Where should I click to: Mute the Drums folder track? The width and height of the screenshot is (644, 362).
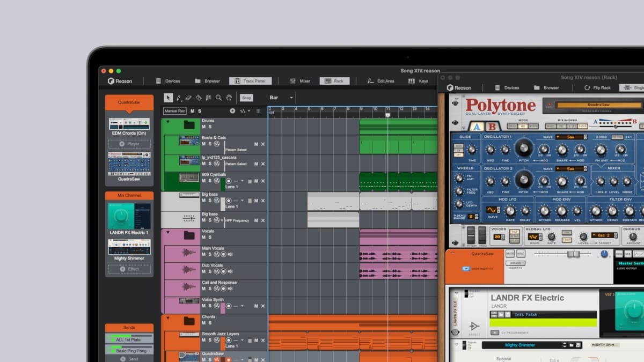tap(203, 127)
